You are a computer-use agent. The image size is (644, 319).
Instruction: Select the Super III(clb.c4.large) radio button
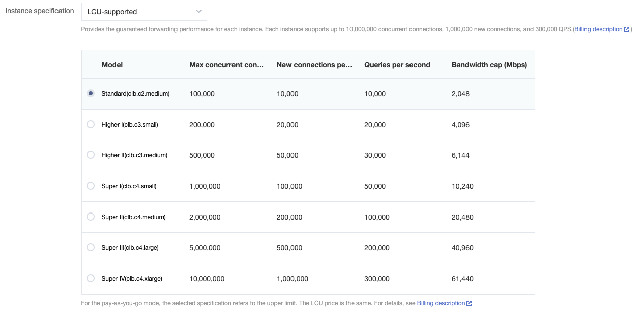tap(91, 247)
